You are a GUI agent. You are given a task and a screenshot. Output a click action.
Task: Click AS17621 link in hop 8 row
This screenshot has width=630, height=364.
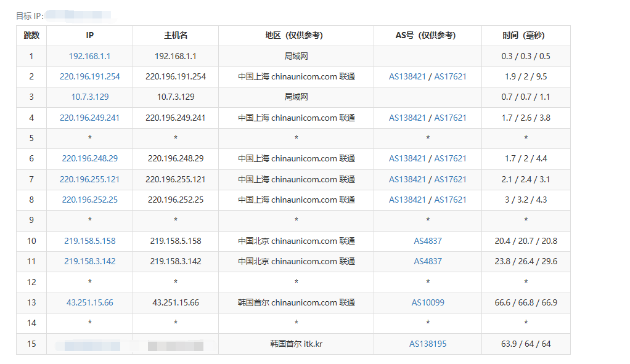(x=450, y=200)
